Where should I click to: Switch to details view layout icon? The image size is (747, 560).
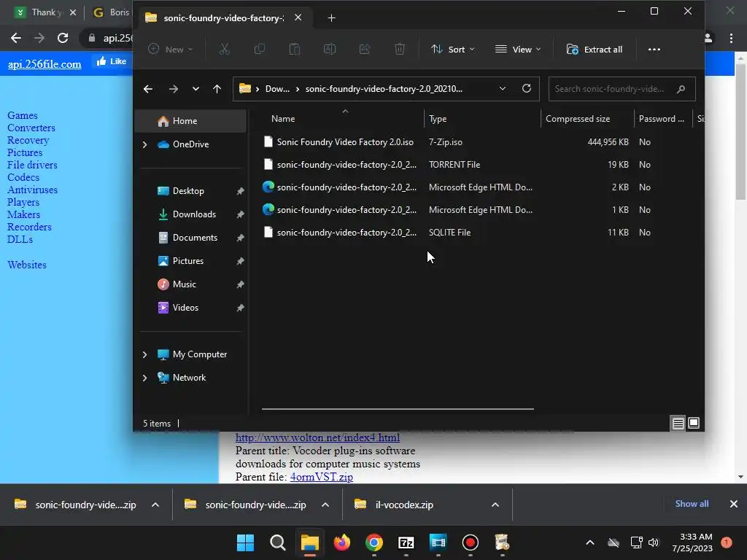[678, 423]
